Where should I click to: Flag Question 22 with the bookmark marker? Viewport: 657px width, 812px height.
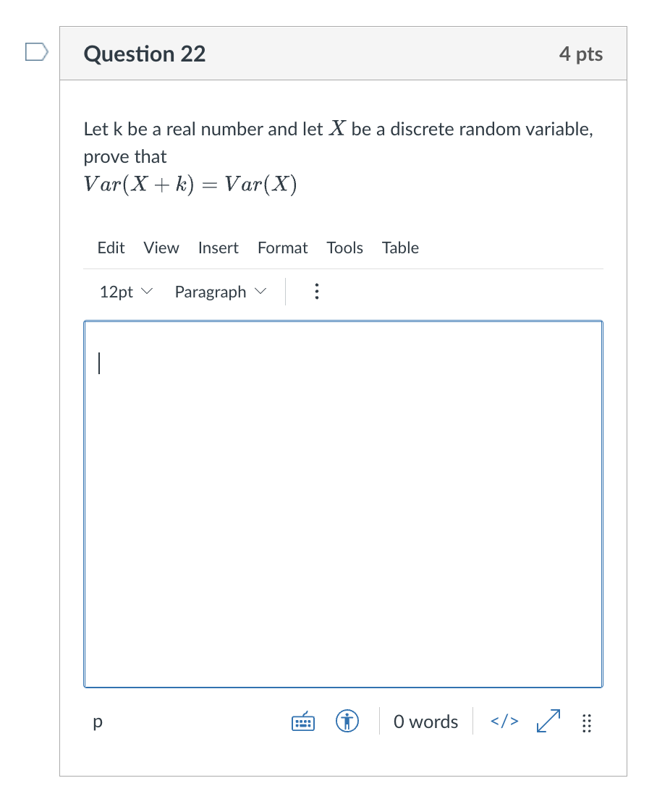pos(35,51)
